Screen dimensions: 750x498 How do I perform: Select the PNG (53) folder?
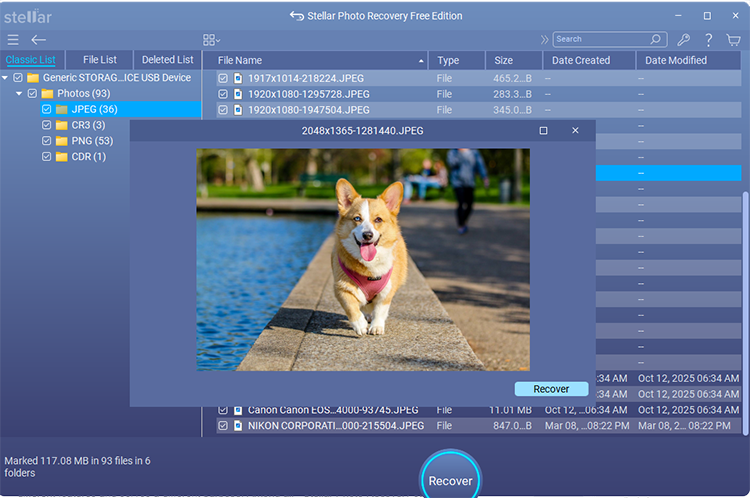tap(92, 141)
